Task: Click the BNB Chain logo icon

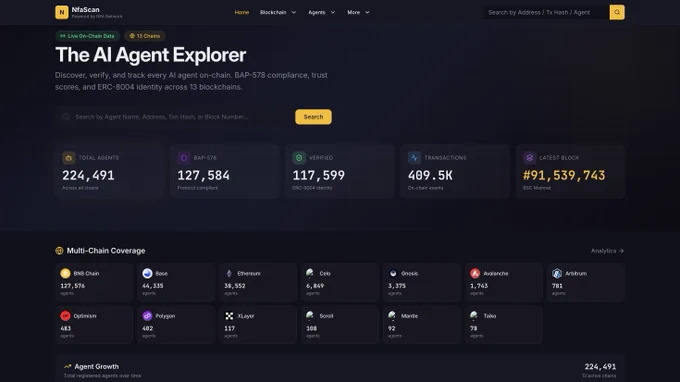Action: click(x=65, y=273)
